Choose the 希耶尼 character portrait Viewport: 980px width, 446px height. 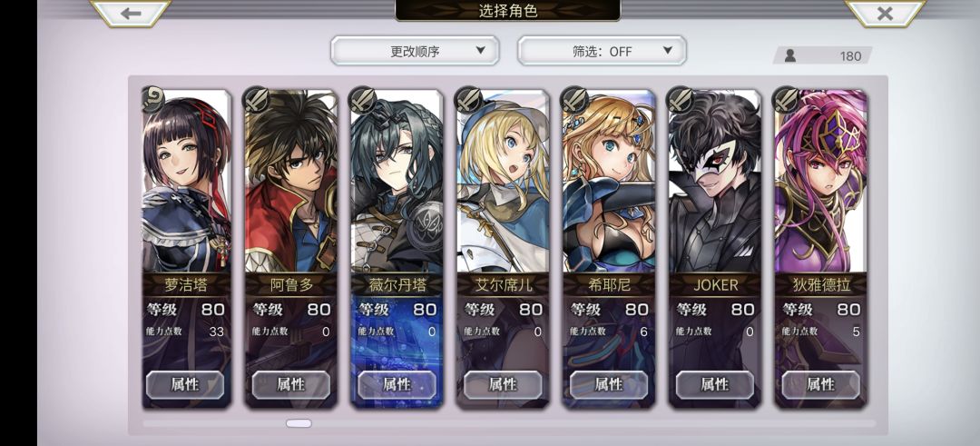click(610, 182)
